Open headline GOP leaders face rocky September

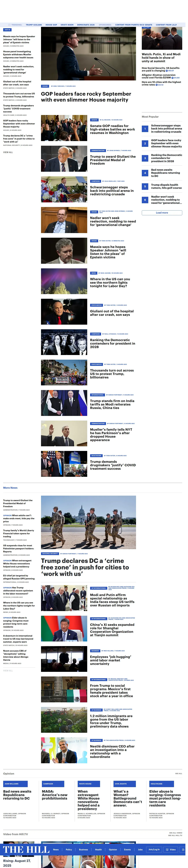tap(86, 97)
